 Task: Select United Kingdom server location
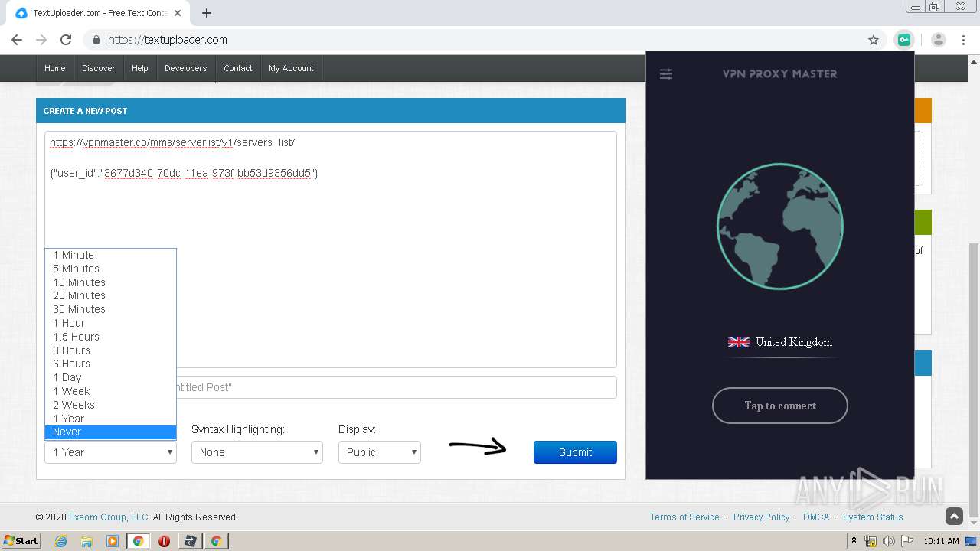coord(780,342)
